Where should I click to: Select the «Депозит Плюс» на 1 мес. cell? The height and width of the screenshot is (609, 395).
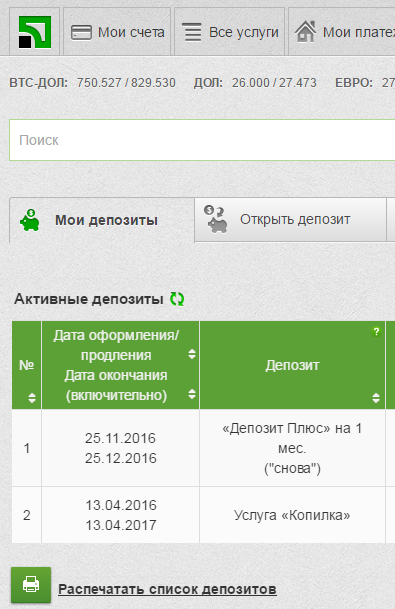(x=292, y=448)
